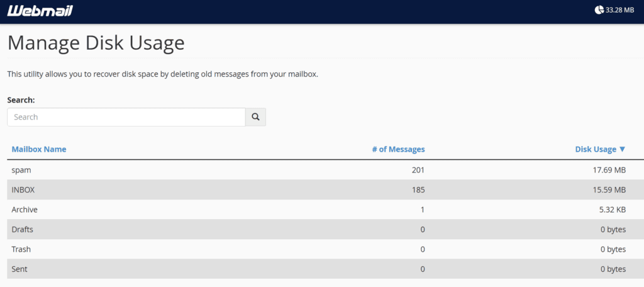
Task: Select the Trash mailbox row
Action: 325,249
